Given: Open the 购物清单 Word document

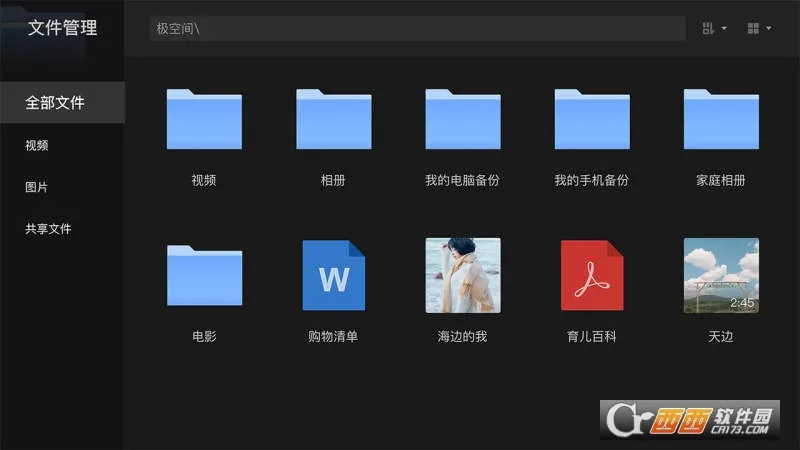Looking at the screenshot, I should click(333, 275).
